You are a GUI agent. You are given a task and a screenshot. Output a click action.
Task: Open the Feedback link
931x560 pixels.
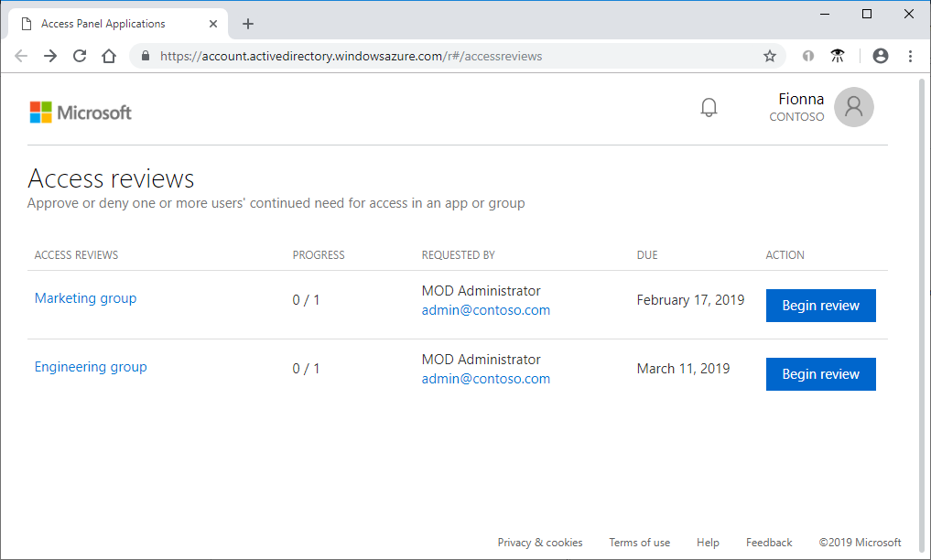(x=769, y=542)
